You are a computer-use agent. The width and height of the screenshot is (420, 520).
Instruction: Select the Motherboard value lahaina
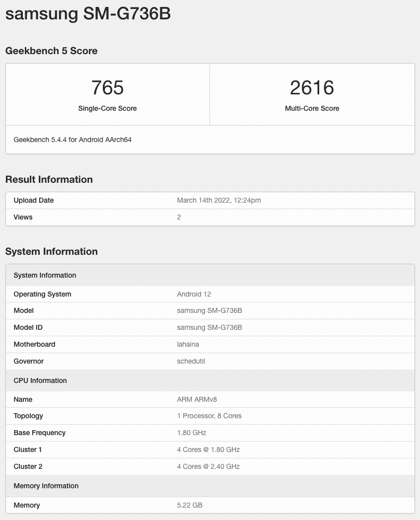pyautogui.click(x=188, y=344)
